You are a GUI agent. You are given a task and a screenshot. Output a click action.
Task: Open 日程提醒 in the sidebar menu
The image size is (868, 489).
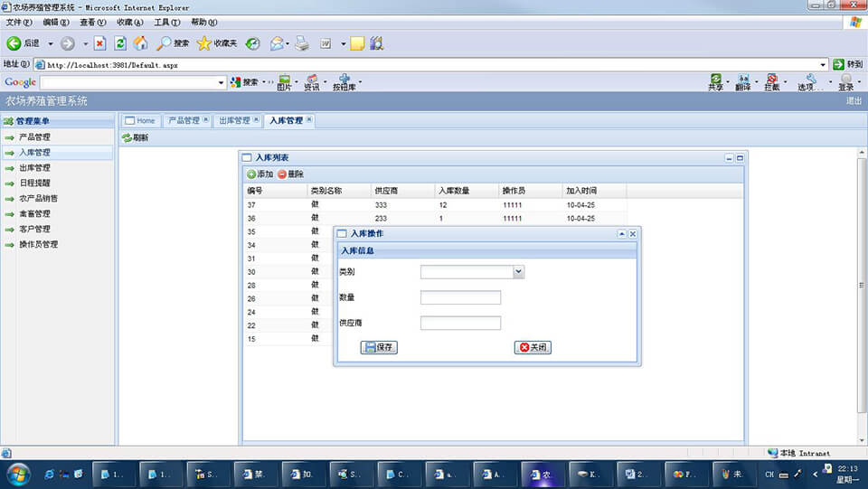[x=58, y=183]
